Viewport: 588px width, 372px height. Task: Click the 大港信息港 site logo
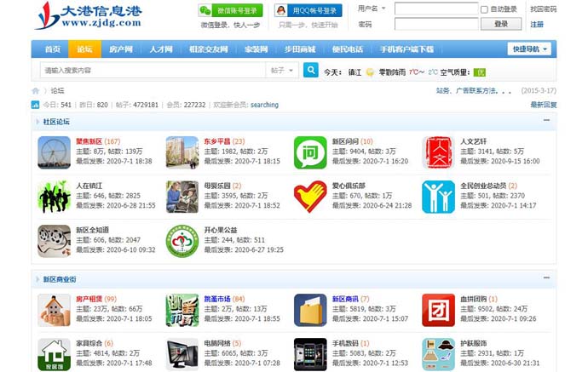pos(88,15)
